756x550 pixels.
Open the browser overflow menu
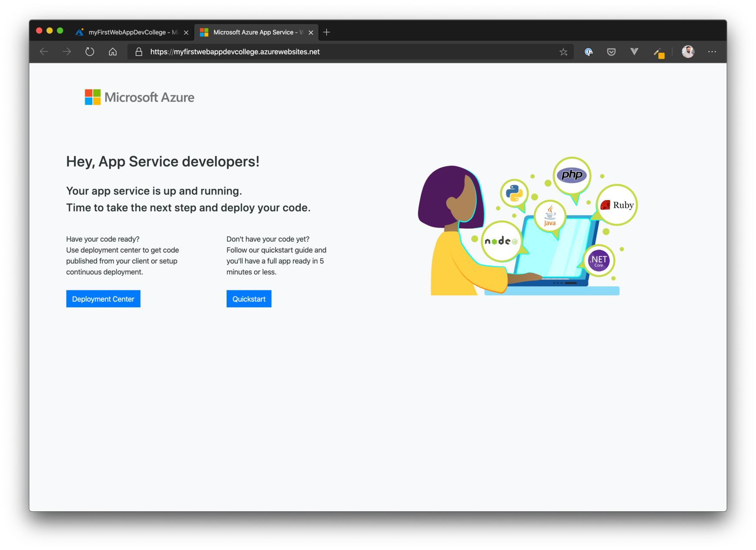712,52
